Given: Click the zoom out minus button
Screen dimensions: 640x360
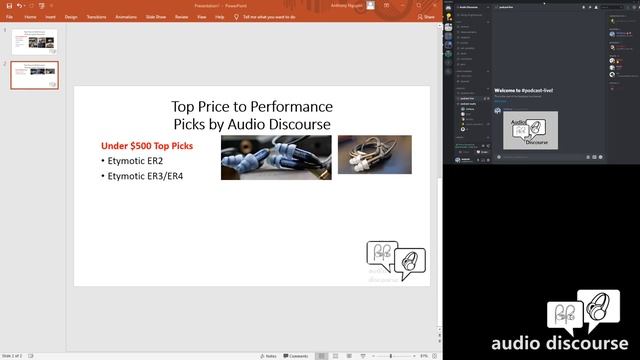Looking at the screenshot, I should (x=373, y=356).
